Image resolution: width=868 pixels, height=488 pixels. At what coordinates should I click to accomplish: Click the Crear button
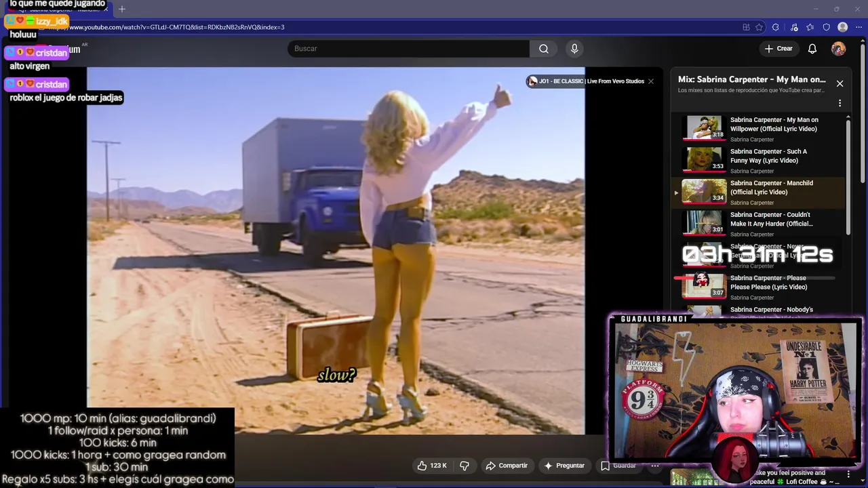click(778, 49)
